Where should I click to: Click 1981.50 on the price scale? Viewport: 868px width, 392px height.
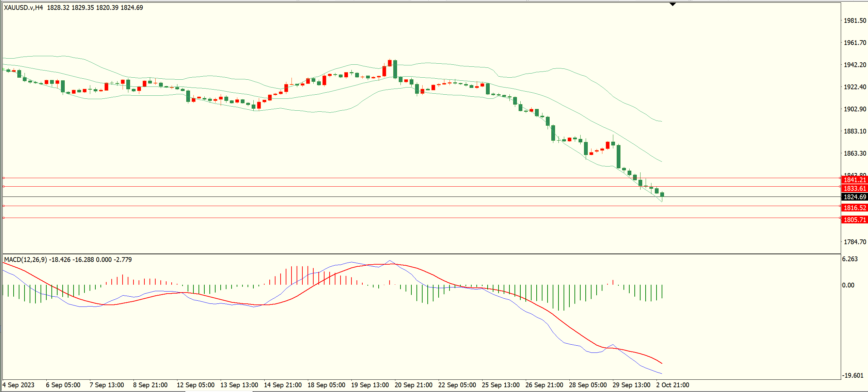855,20
